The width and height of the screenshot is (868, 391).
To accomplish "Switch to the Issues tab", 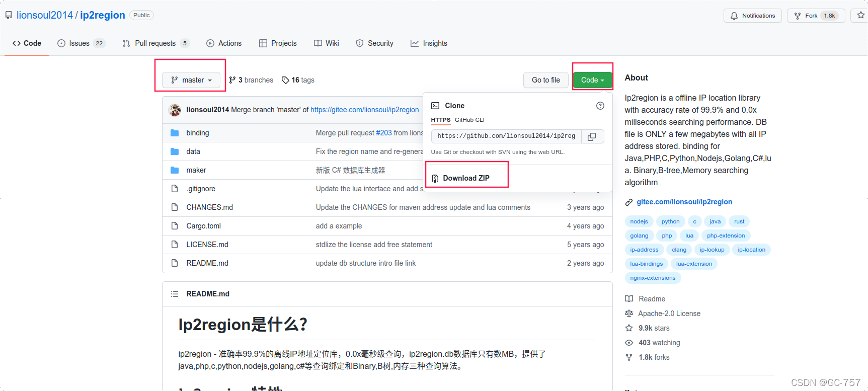I will 81,43.
